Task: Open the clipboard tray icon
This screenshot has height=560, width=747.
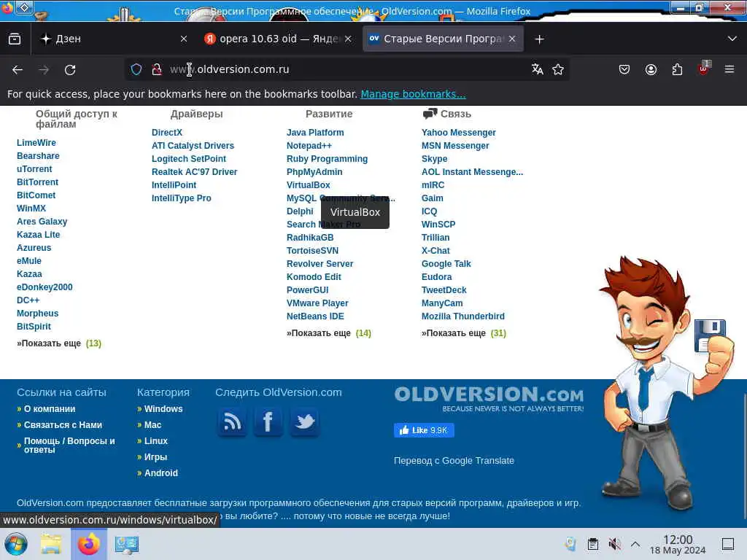Action: tap(592, 544)
